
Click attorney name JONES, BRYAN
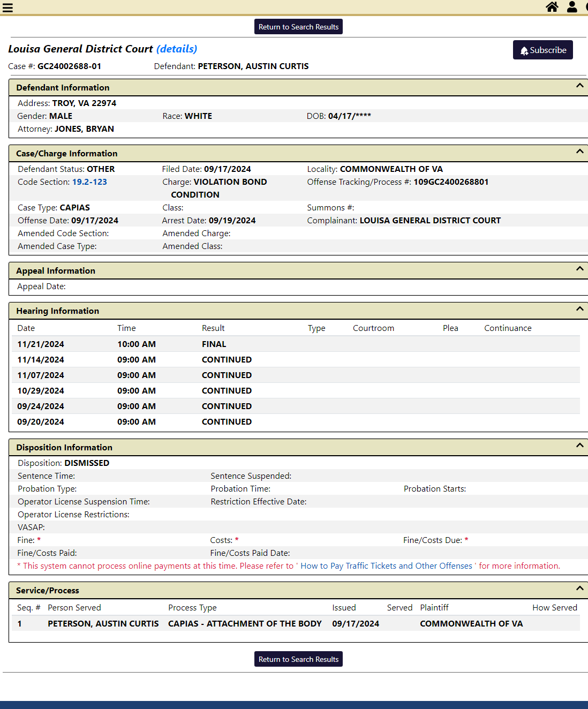pos(84,129)
